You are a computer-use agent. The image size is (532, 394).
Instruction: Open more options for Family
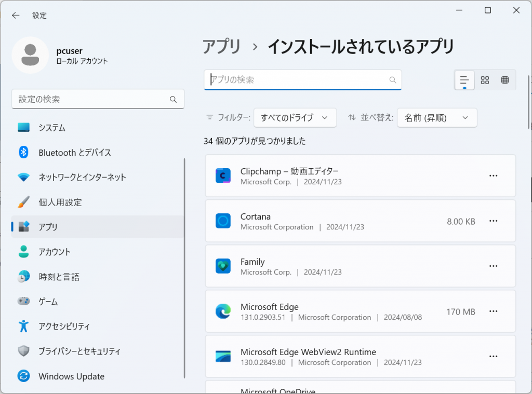494,266
